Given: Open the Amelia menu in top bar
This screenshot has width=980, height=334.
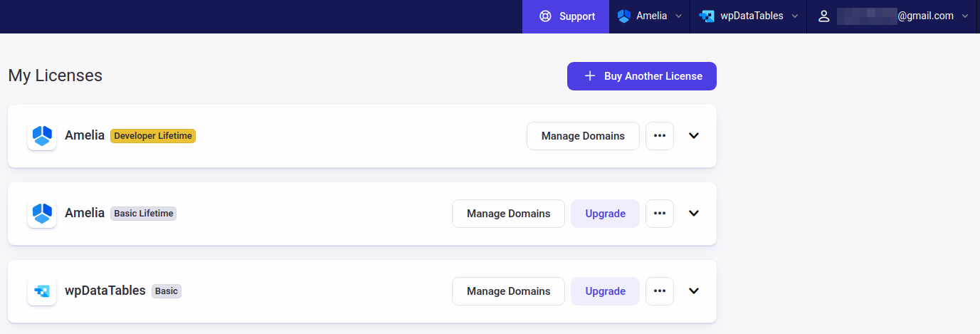Looking at the screenshot, I should tap(649, 16).
